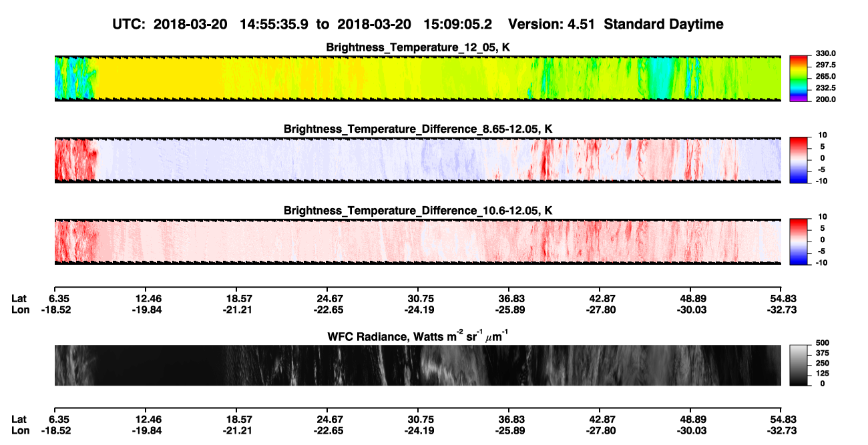
Task: Click latitude '6.35' under the 10.6-12.05 panel
Action: point(59,298)
